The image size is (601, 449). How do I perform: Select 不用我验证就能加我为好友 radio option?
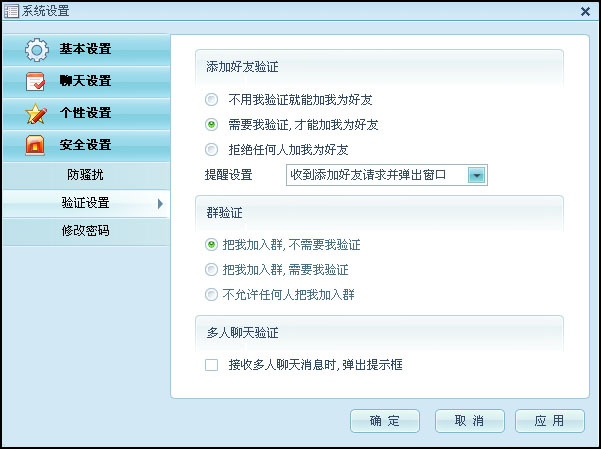[x=211, y=100]
